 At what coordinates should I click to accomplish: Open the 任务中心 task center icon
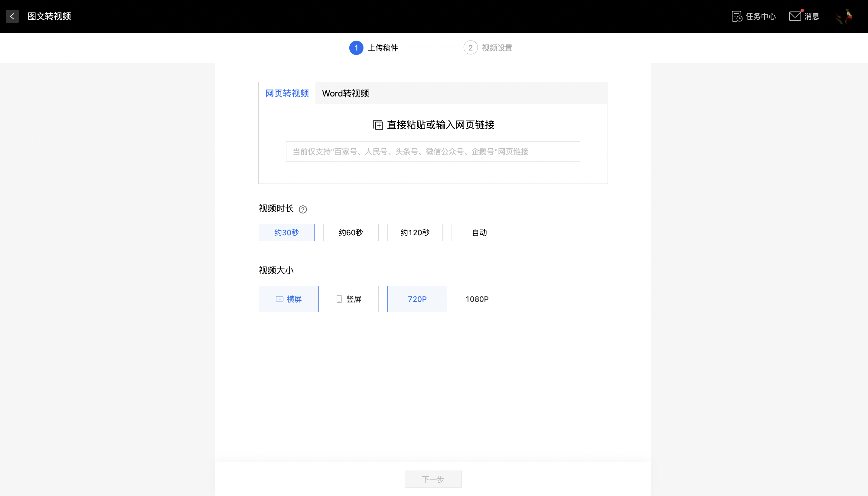coord(737,16)
